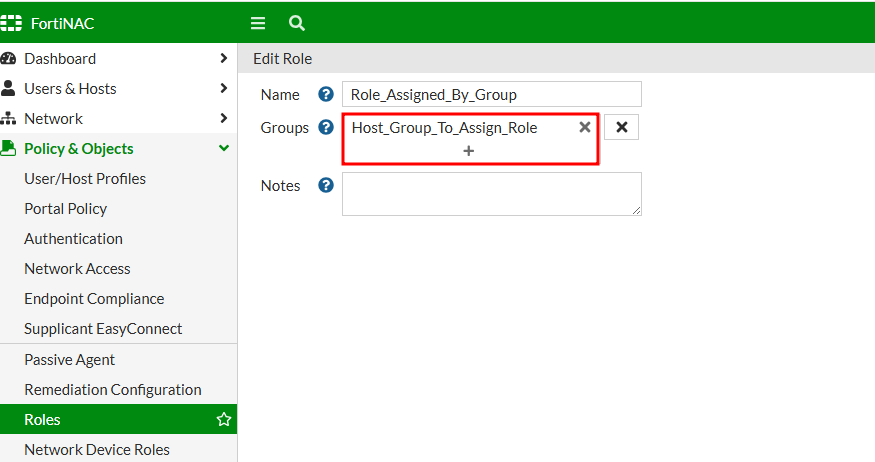Click the help icon beside Notes
The image size is (875, 462).
click(x=325, y=185)
